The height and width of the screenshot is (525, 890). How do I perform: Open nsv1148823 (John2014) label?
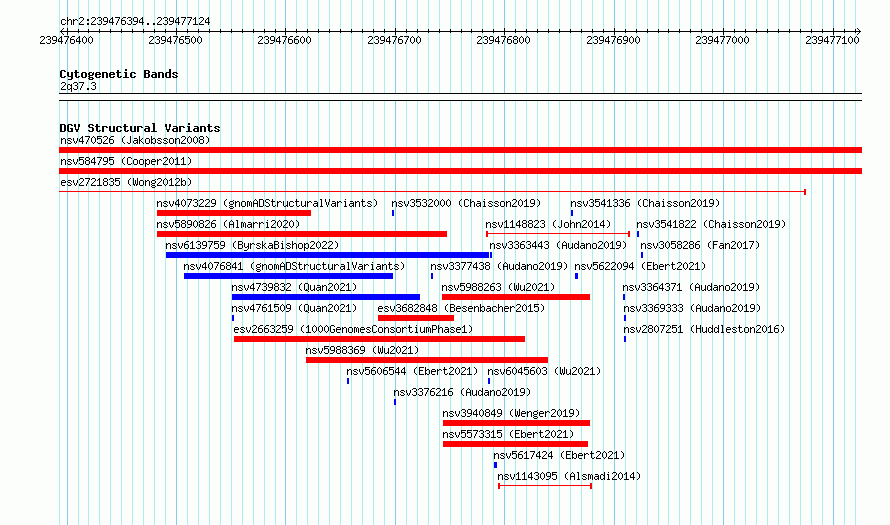[548, 224]
